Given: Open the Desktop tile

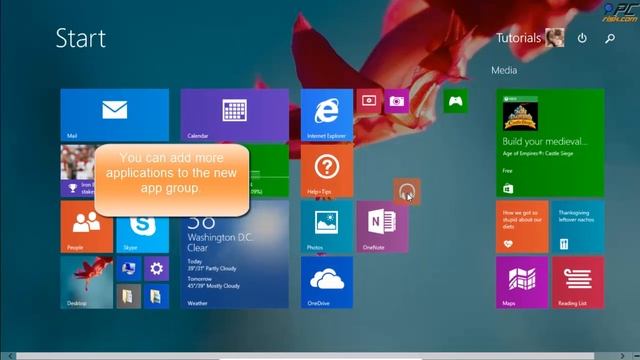Looking at the screenshot, I should (x=87, y=282).
